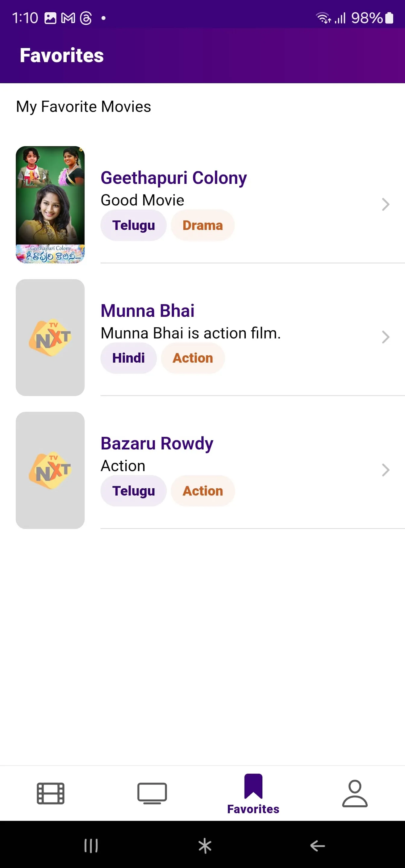Open Geethapuri Colony poster thumbnail
This screenshot has width=405, height=868.
[50, 205]
